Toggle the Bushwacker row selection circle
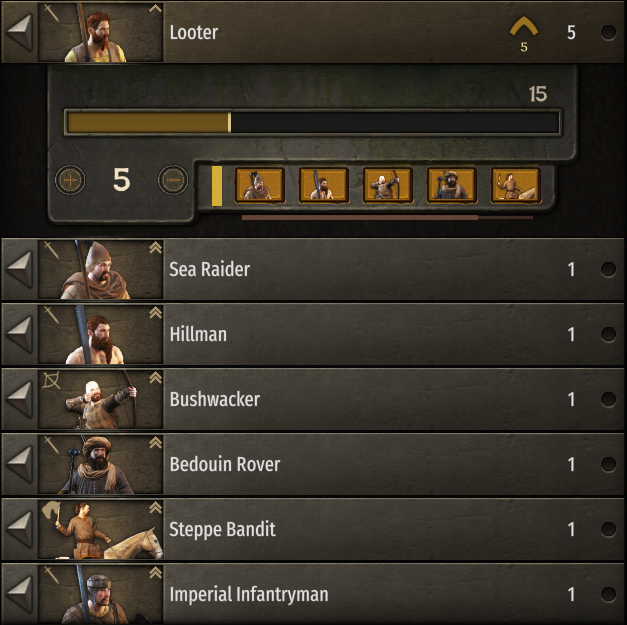This screenshot has height=625, width=627. pos(608,399)
